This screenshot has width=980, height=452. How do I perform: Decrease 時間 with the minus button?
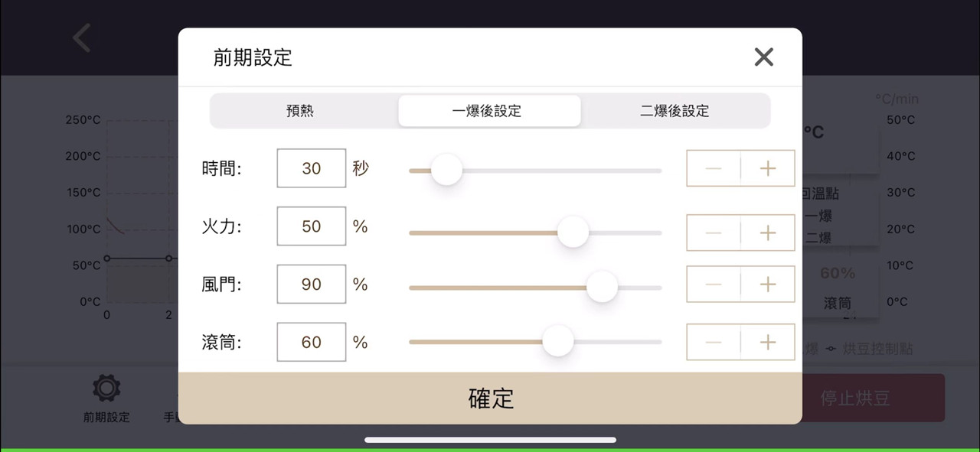click(x=714, y=168)
